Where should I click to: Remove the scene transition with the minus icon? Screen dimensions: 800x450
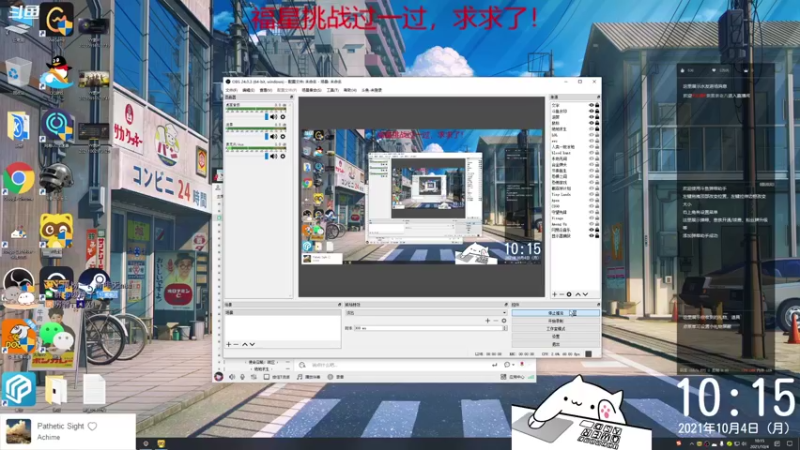495,321
